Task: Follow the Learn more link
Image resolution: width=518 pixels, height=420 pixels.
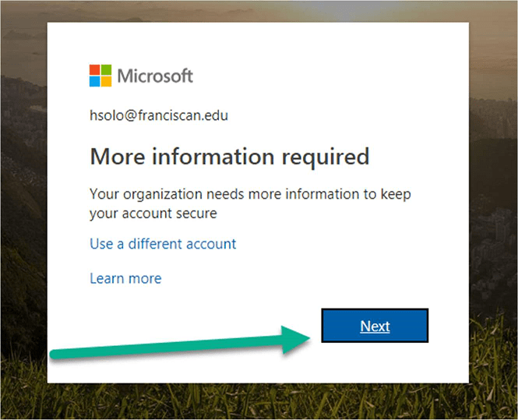Action: (x=125, y=278)
